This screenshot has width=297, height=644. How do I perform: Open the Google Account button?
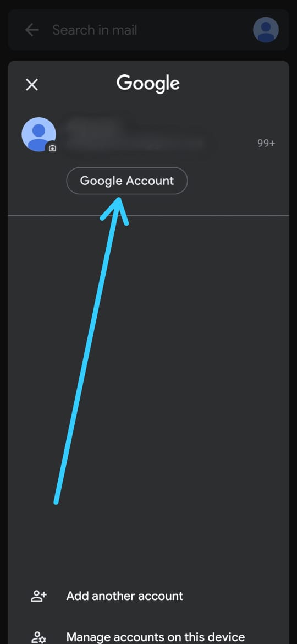tap(127, 181)
